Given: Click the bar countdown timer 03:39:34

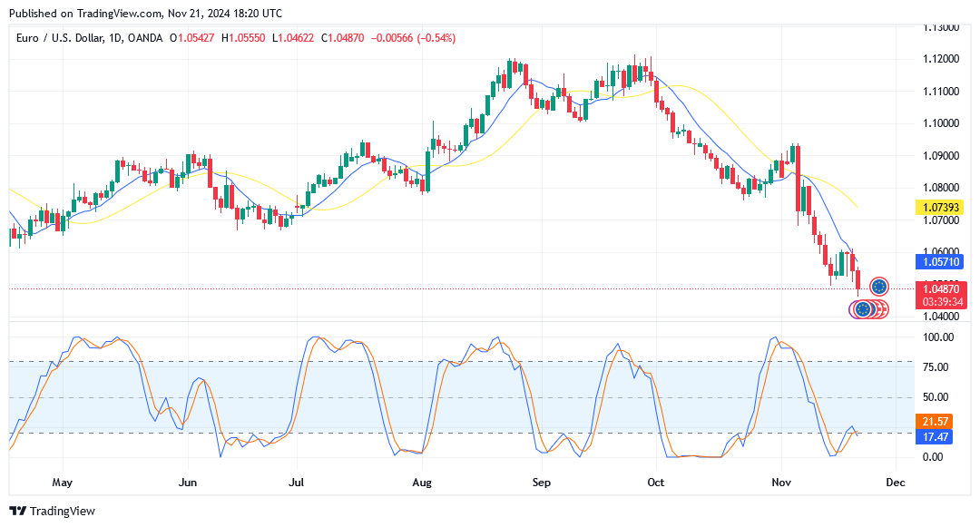Looking at the screenshot, I should (x=941, y=302).
